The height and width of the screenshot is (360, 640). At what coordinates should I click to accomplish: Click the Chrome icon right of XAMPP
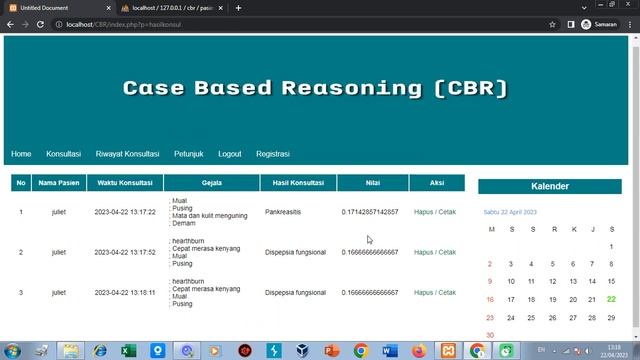pyautogui.click(x=477, y=351)
